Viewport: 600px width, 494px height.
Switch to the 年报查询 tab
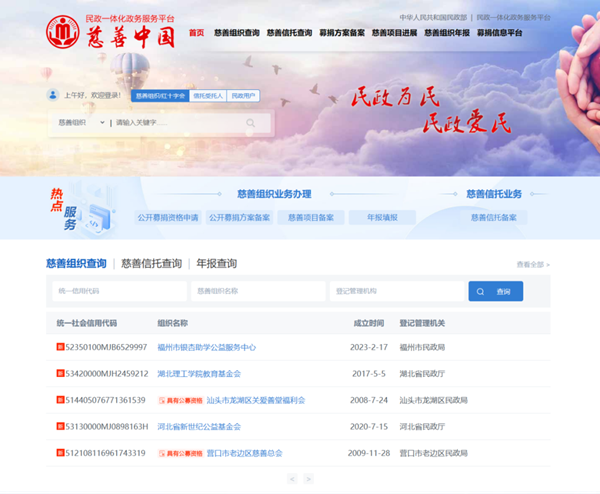(x=216, y=264)
